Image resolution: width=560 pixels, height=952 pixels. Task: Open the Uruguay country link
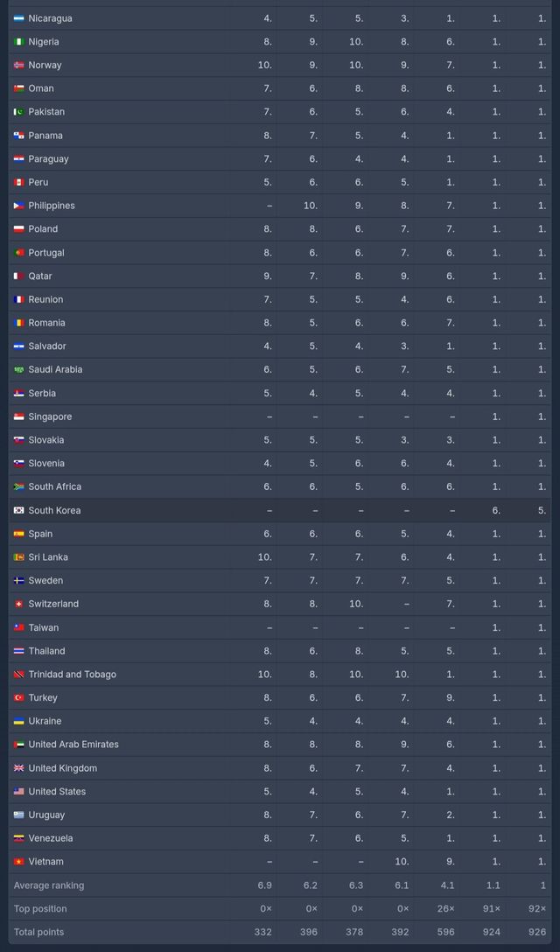point(46,815)
